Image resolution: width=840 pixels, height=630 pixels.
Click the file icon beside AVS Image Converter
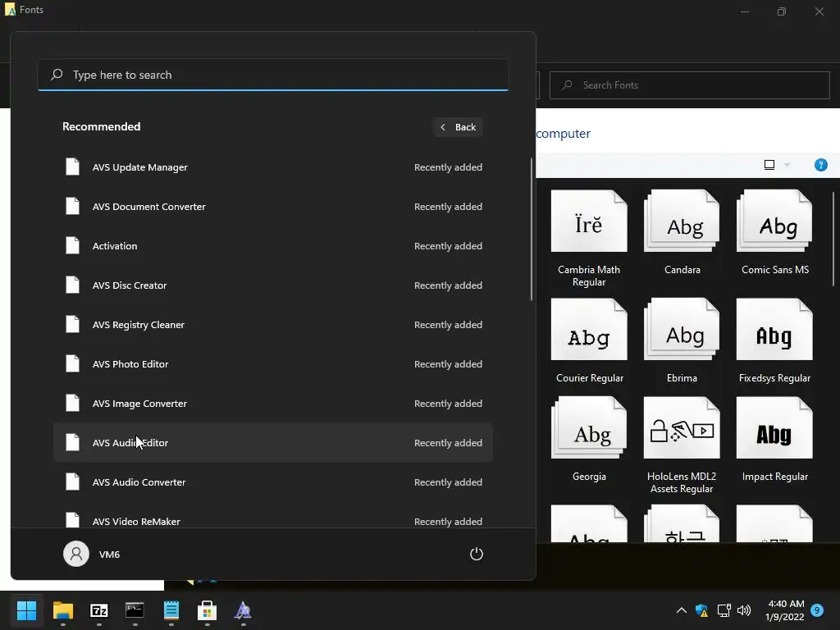pyautogui.click(x=72, y=403)
